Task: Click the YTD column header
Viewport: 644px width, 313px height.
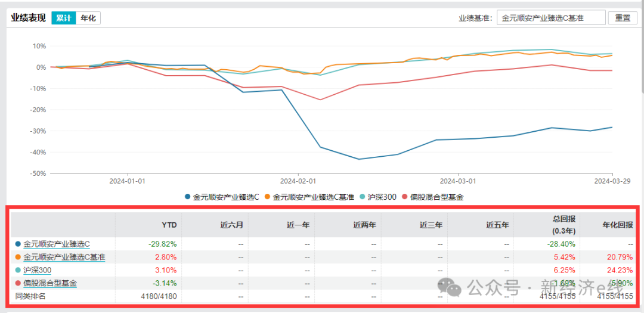Action: coord(169,225)
